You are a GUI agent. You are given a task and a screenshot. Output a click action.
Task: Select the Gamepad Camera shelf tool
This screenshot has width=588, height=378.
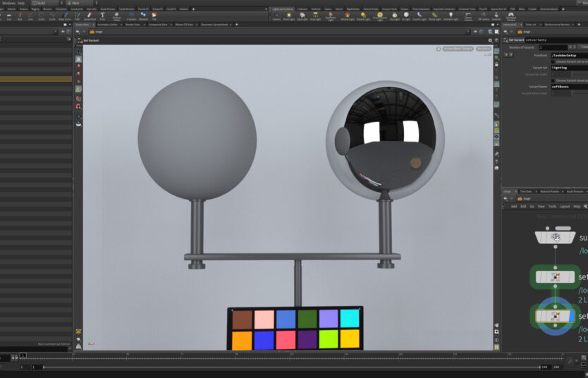(x=510, y=16)
